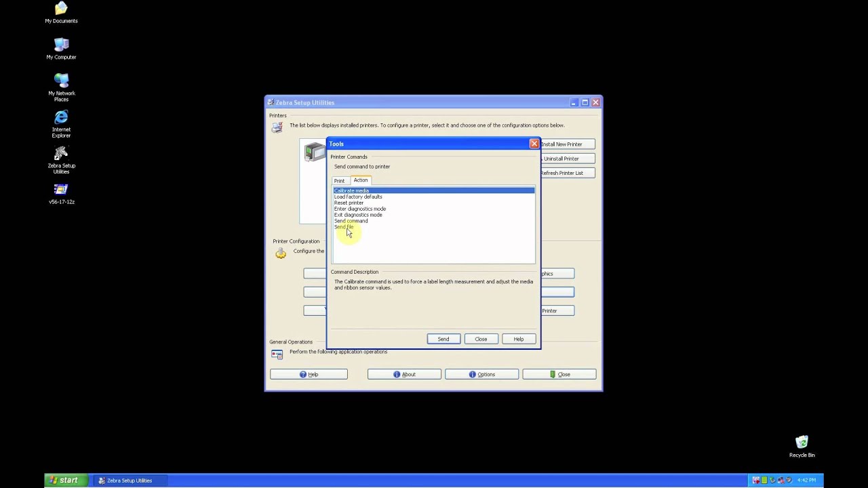This screenshot has height=488, width=868.
Task: Click Refresh Printer List button
Action: [x=567, y=173]
